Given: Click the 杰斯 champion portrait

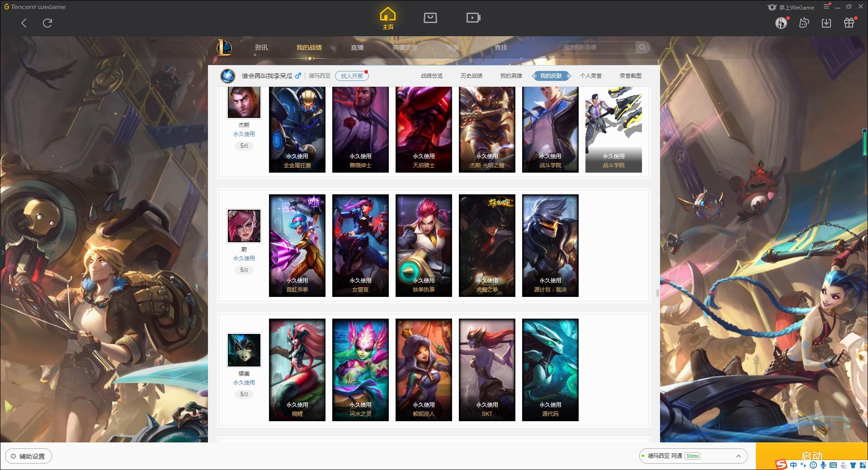Looking at the screenshot, I should pos(244,102).
